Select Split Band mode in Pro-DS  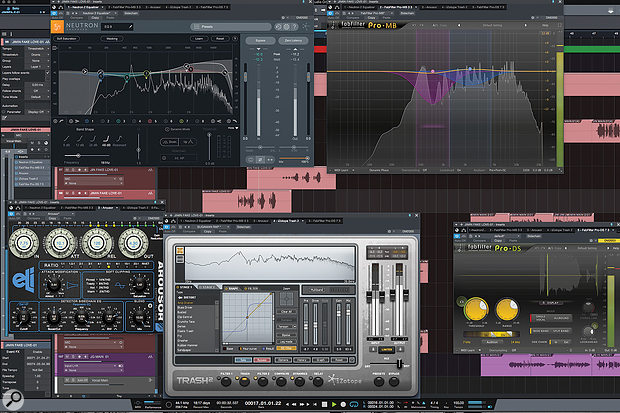tap(561, 331)
